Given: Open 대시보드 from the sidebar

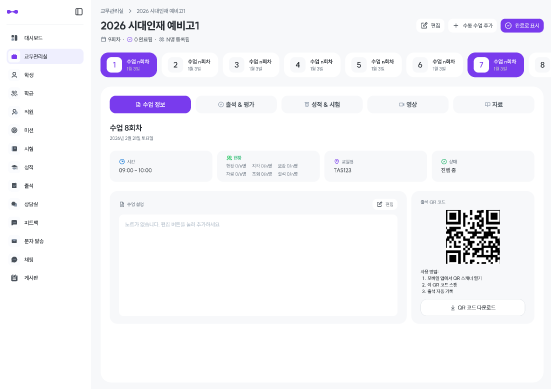Looking at the screenshot, I should 45,38.
